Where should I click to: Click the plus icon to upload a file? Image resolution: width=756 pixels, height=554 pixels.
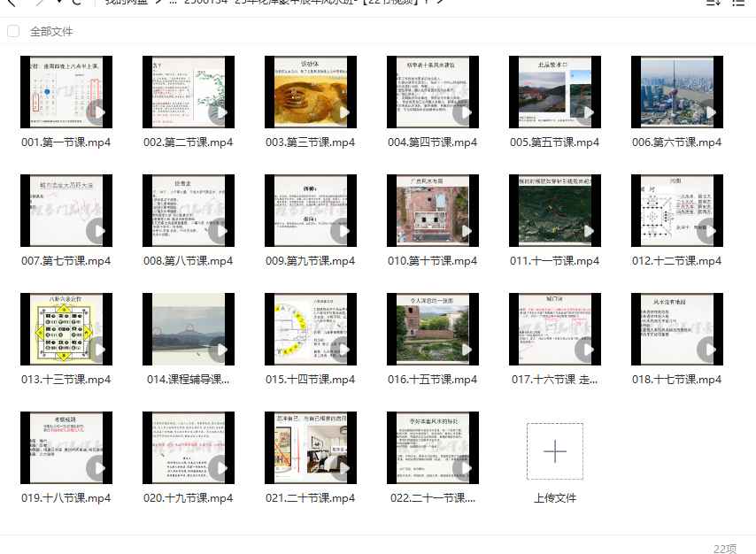[x=555, y=451]
